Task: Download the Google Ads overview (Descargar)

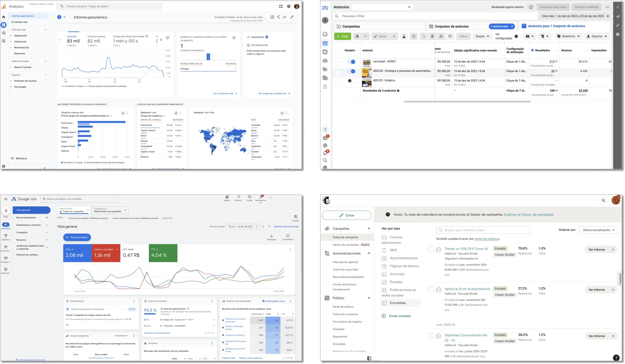Action: pos(271,237)
